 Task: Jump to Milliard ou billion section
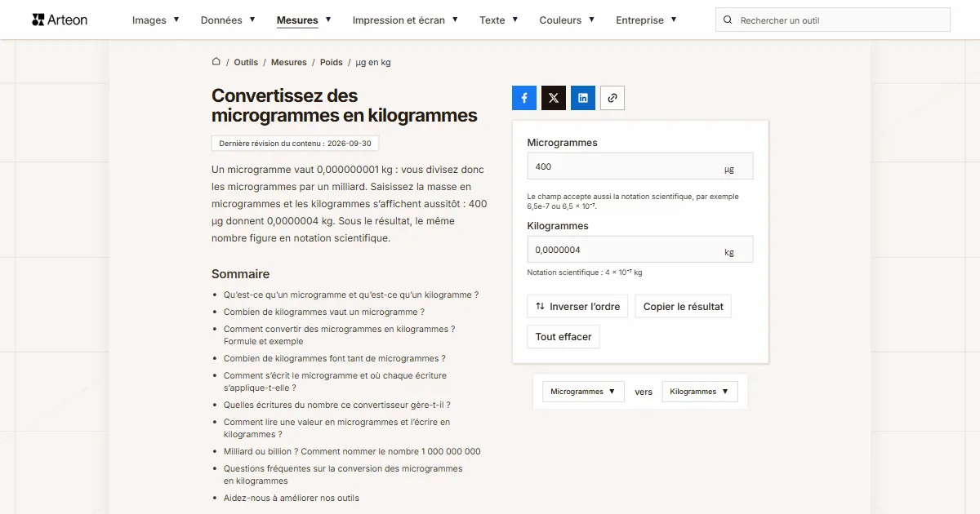[352, 451]
